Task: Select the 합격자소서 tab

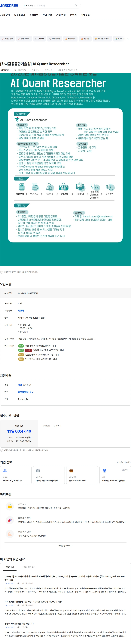Action: 10,567
